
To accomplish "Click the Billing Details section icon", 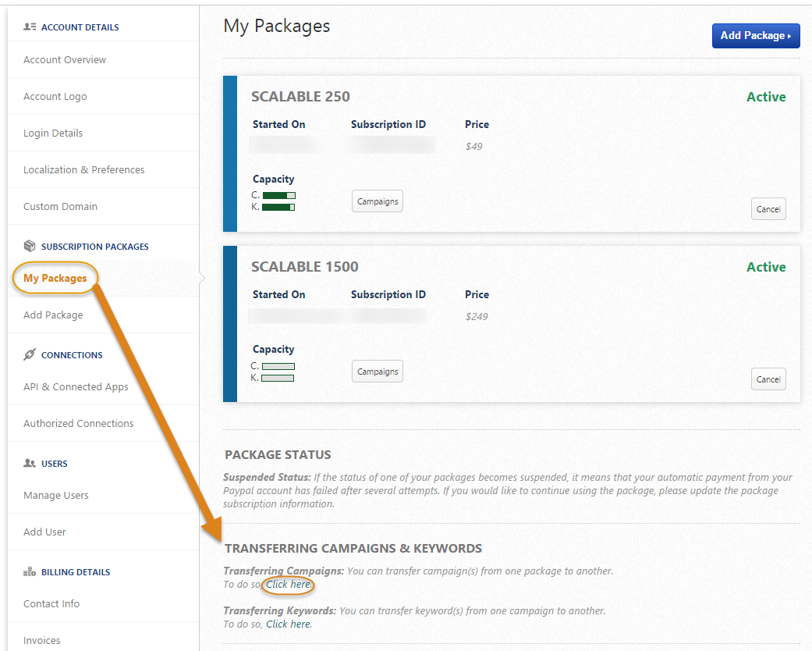I will [x=30, y=572].
